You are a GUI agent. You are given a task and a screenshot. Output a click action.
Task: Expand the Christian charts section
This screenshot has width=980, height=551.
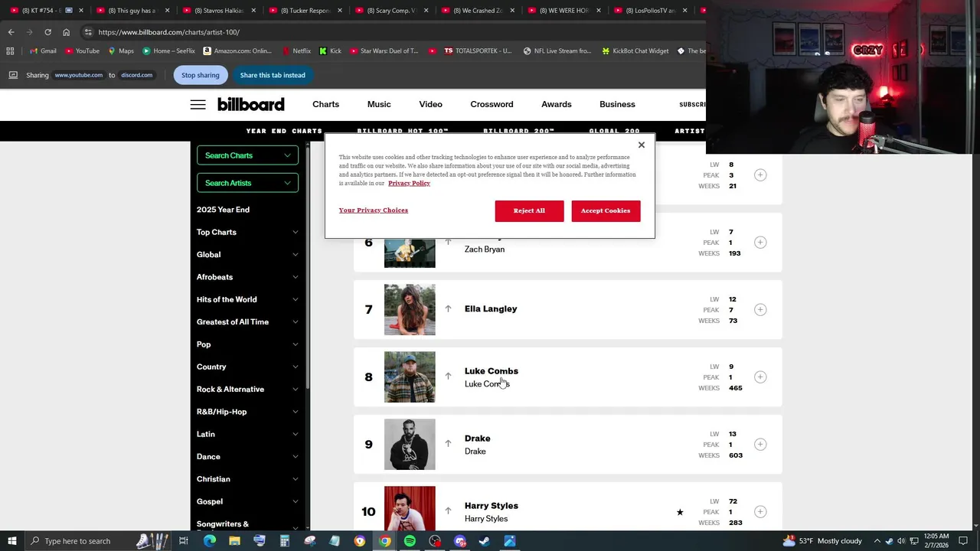295,479
